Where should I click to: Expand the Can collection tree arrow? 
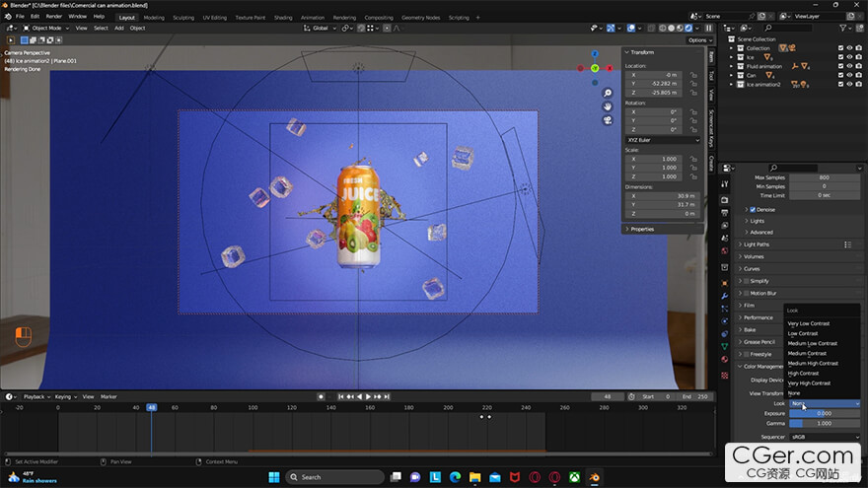click(x=731, y=75)
